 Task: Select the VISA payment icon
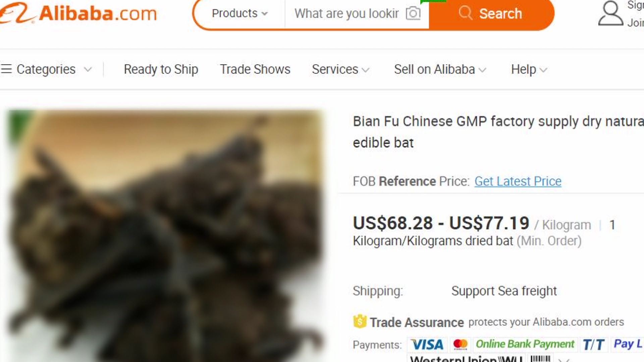[x=427, y=344]
